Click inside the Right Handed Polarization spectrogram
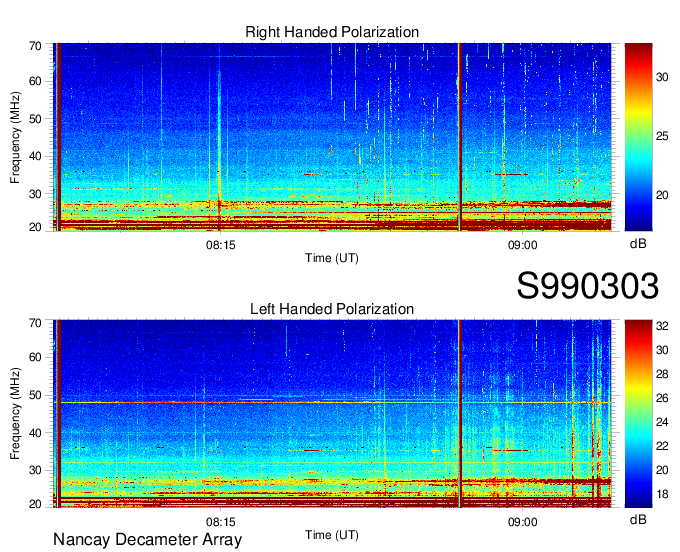Viewport: 680px width, 552px height. [332, 137]
